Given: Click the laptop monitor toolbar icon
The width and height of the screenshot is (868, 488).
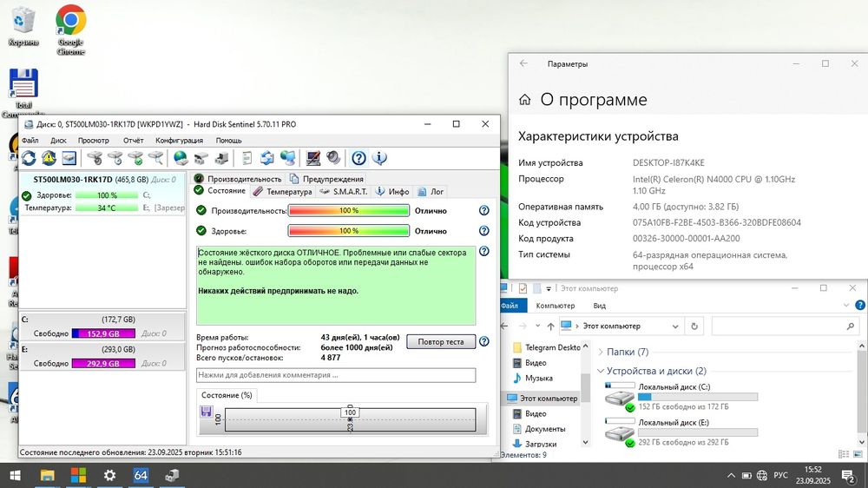Looking at the screenshot, I should click(312, 158).
